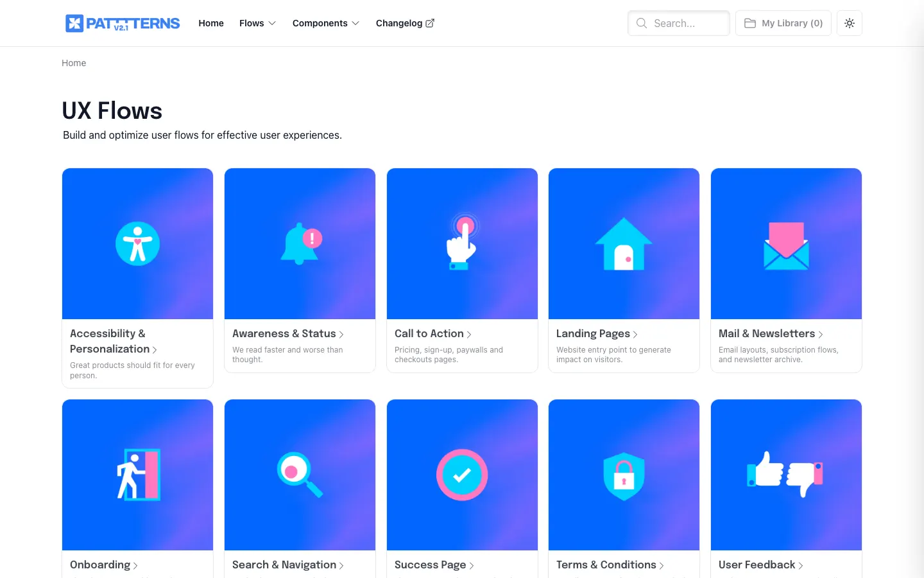924x578 pixels.
Task: Click the thumbs up/down User Feedback icon
Action: point(785,474)
